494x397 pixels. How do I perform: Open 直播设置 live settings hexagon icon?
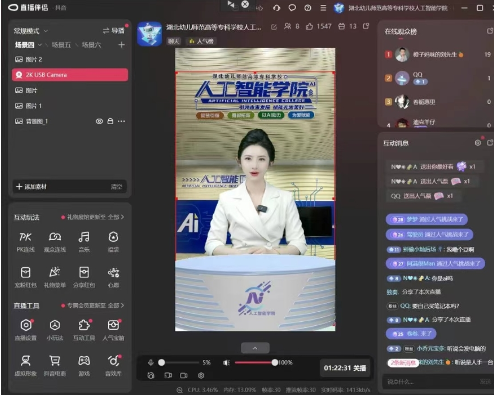tap(26, 329)
